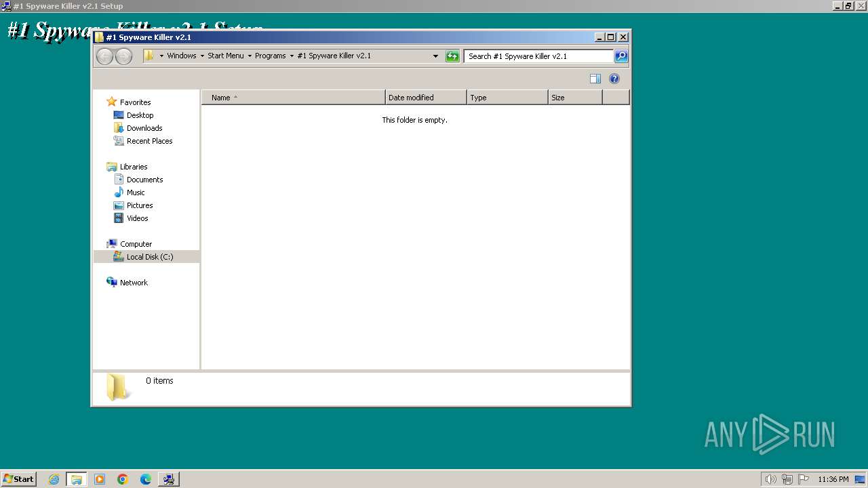Viewport: 868px width, 488px height.
Task: Click the Recent Places icon
Action: tap(119, 141)
